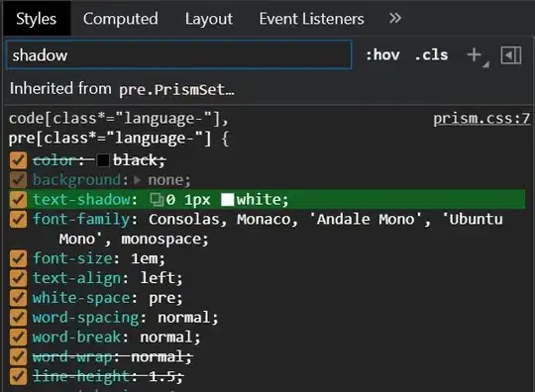
Task: Click the text-shadow property name
Action: point(81,200)
